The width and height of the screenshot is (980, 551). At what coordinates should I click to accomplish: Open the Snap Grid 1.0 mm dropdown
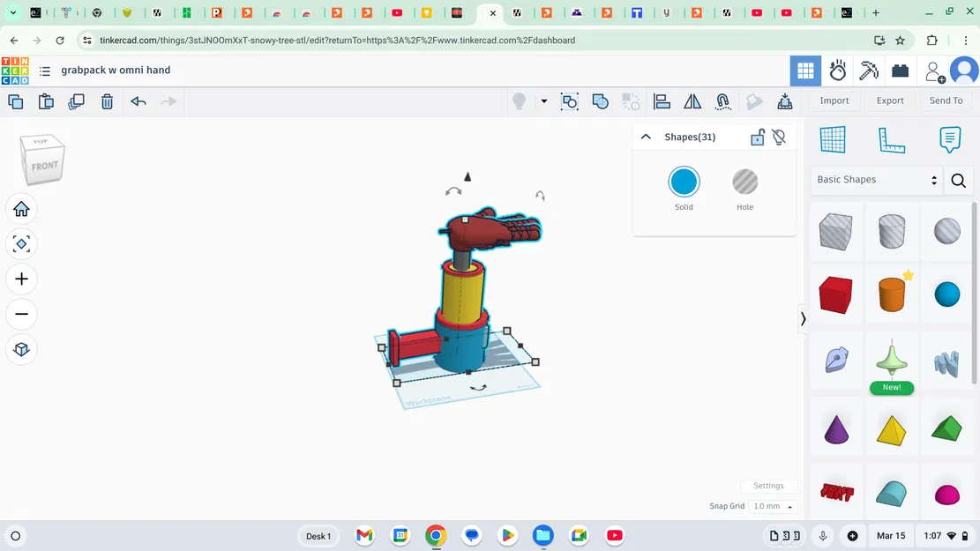(773, 506)
